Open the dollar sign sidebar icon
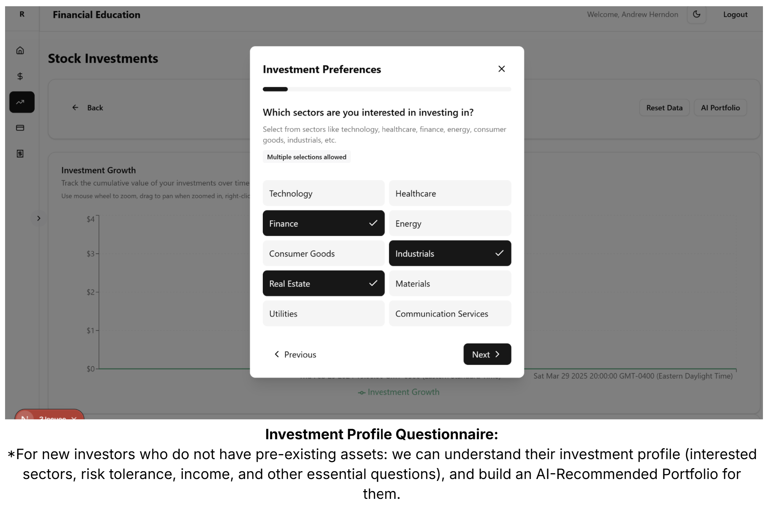 tap(20, 76)
